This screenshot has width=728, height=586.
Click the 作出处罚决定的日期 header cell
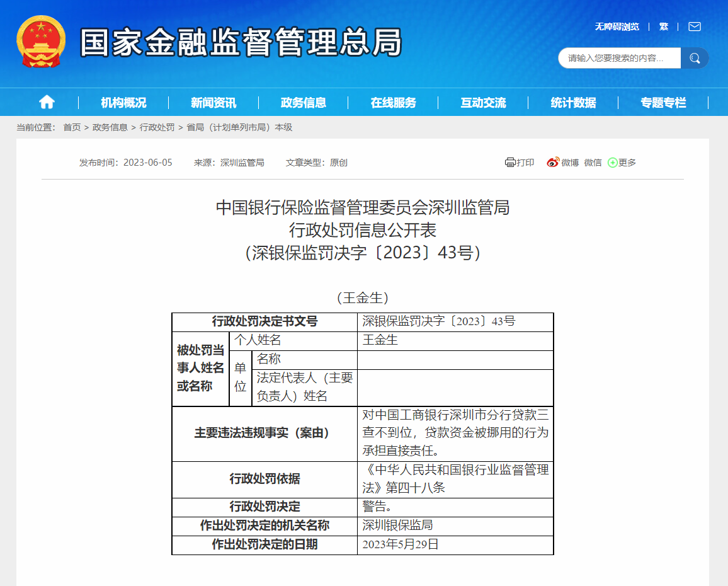click(264, 544)
